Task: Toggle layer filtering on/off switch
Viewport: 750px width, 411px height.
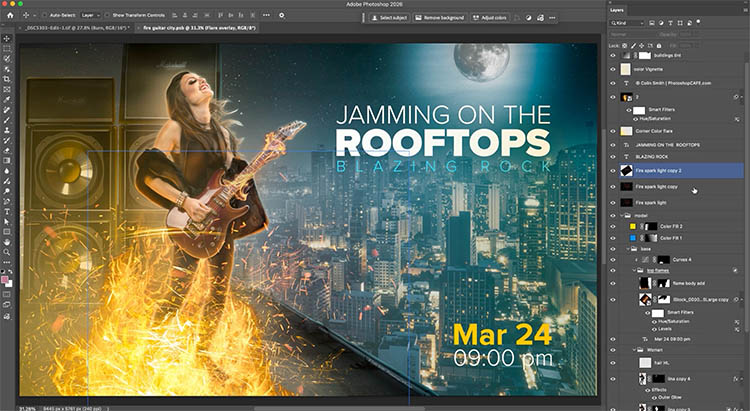Action: [x=698, y=22]
